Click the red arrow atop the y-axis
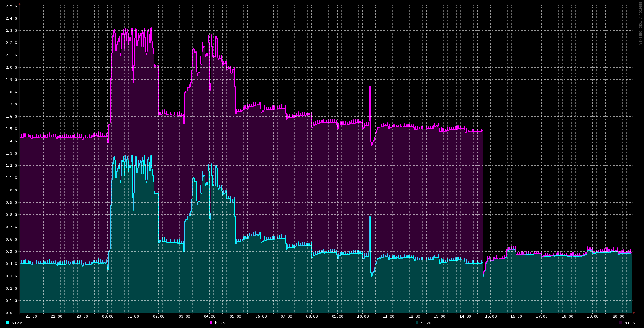Viewport: 644px width, 328px height. tap(20, 4)
